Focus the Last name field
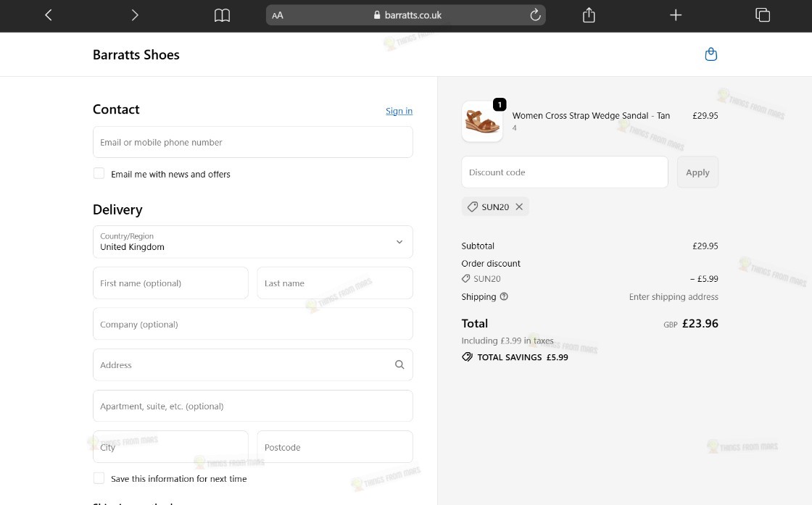Image resolution: width=812 pixels, height=505 pixels. [x=334, y=283]
